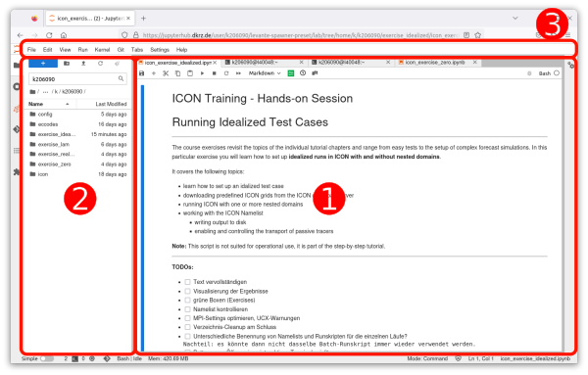Image resolution: width=588 pixels, height=375 pixels.
Task: Copy the selected cell using the copy icon
Action: (x=177, y=73)
